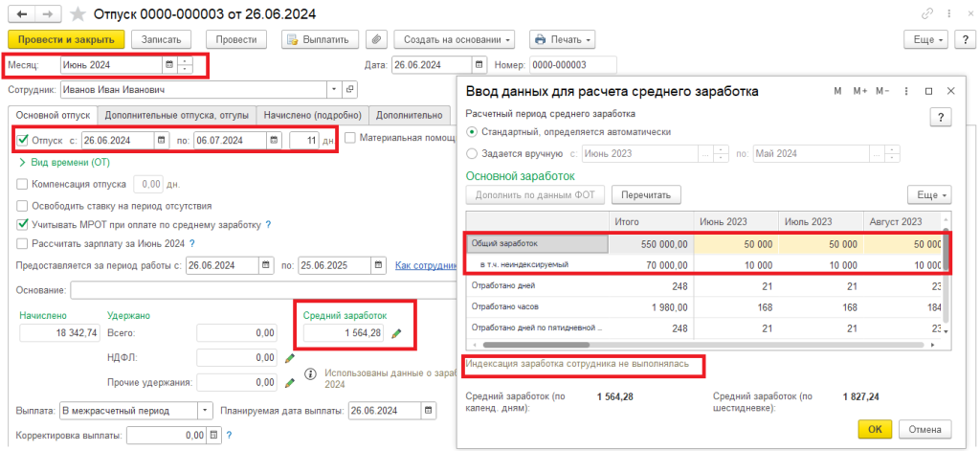
Task: Click green pencil beside НДФЛ field
Action: click(290, 357)
